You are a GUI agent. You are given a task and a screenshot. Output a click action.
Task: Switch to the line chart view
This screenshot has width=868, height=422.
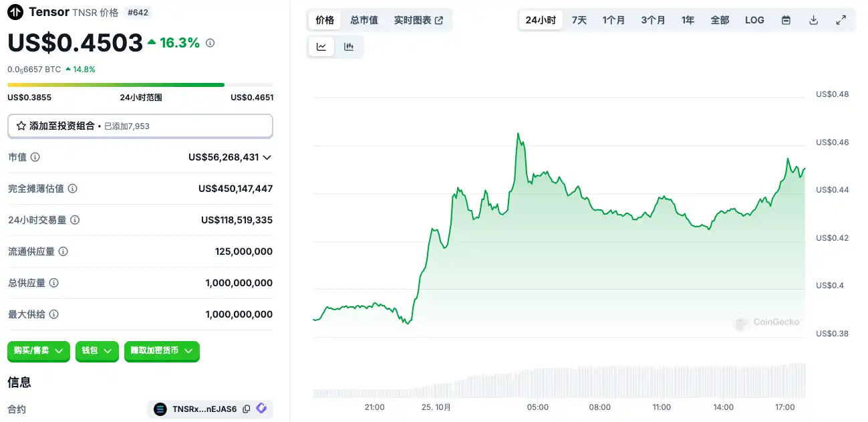(321, 47)
